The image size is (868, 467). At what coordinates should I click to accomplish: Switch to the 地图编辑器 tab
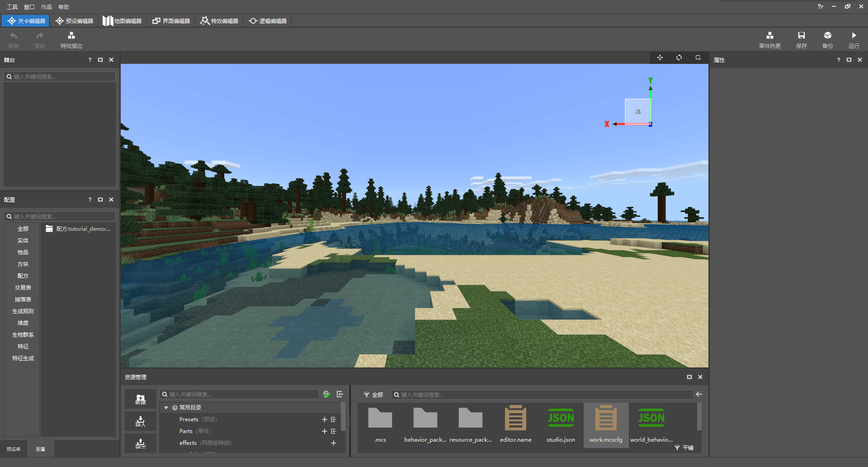(122, 21)
